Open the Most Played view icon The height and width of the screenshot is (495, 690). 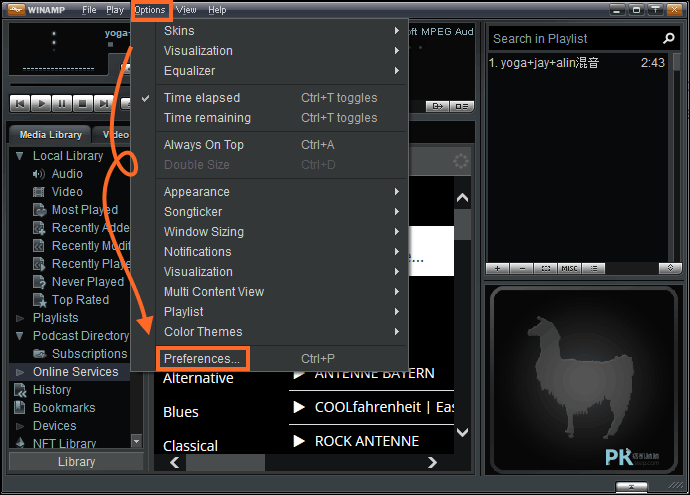(x=40, y=210)
